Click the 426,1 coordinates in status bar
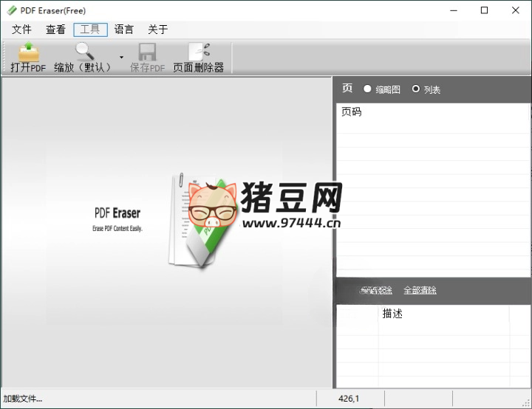 point(349,399)
